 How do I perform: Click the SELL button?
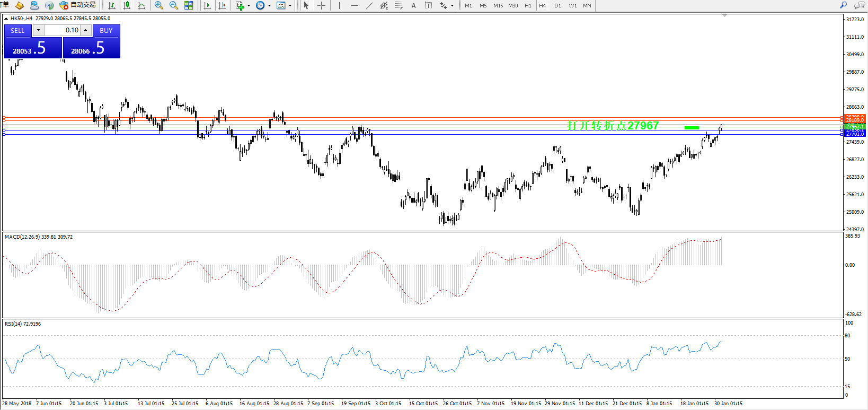[x=17, y=31]
